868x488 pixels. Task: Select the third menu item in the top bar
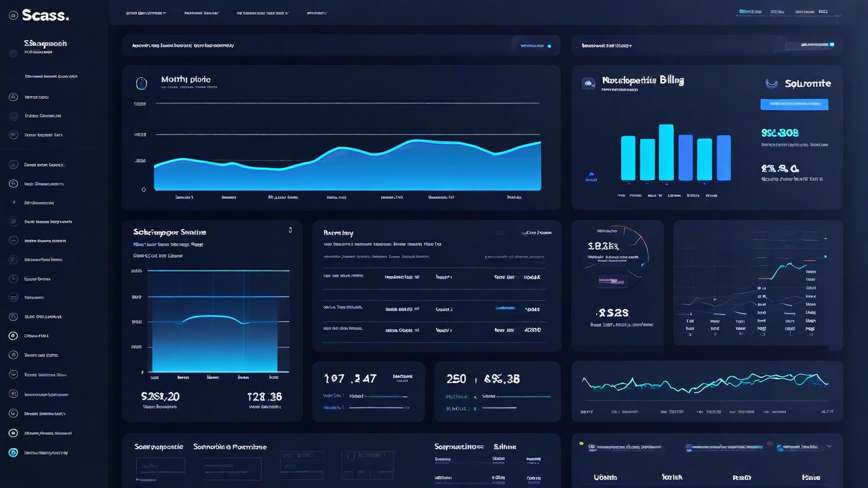262,12
